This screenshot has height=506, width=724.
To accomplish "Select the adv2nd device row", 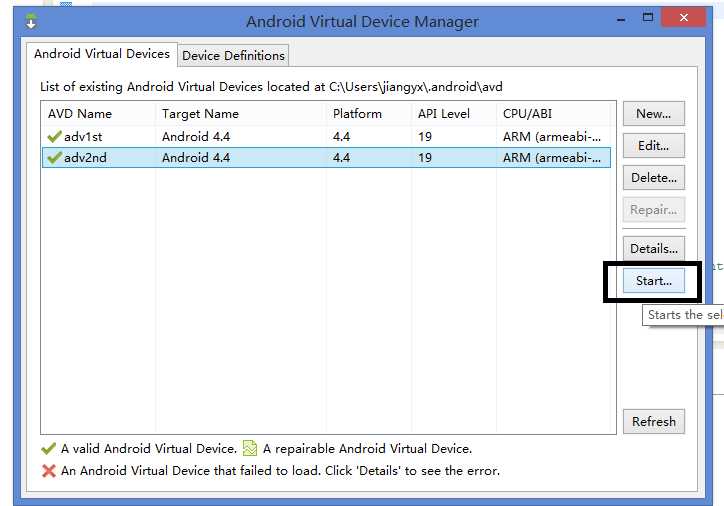I will (x=326, y=157).
